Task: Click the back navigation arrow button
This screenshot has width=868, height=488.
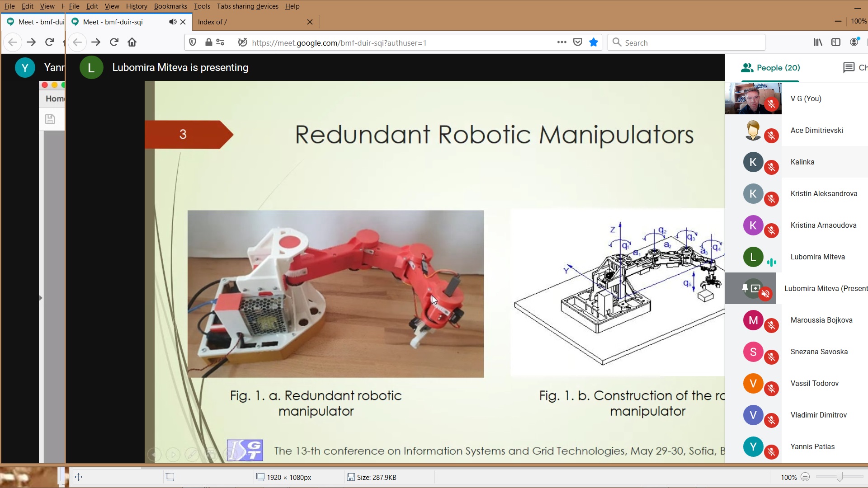Action: [x=75, y=42]
